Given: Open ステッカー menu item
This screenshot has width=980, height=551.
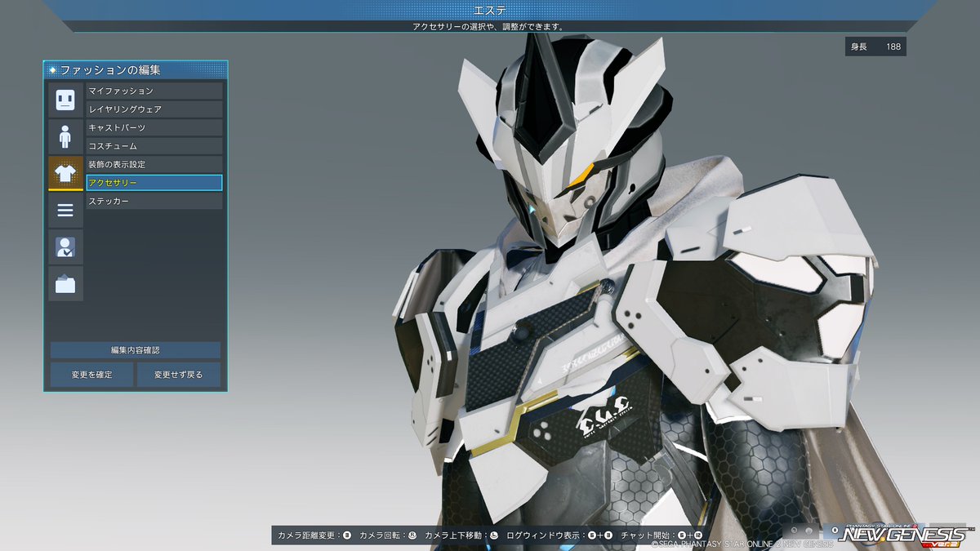Looking at the screenshot, I should 154,201.
